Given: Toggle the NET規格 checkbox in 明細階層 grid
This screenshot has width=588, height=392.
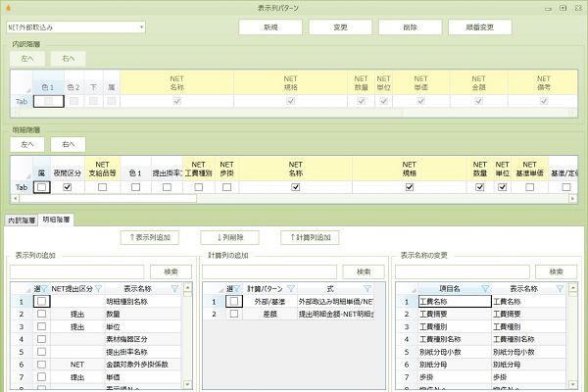Looking at the screenshot, I should [410, 187].
